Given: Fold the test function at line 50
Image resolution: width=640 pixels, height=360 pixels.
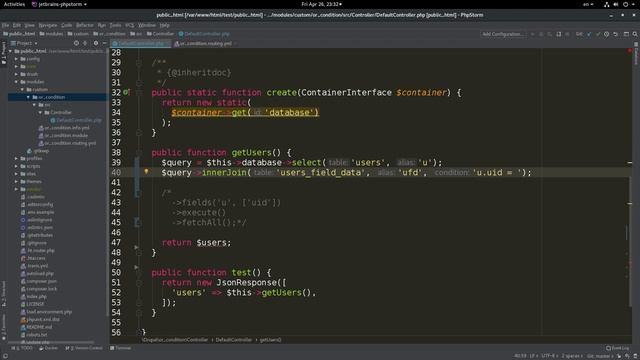Looking at the screenshot, I should 139,272.
